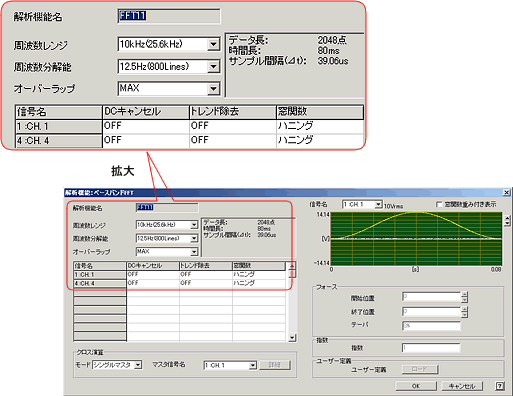Click the signal table's scroll-up arrow
This screenshot has width=513, height=396.
[x=292, y=266]
